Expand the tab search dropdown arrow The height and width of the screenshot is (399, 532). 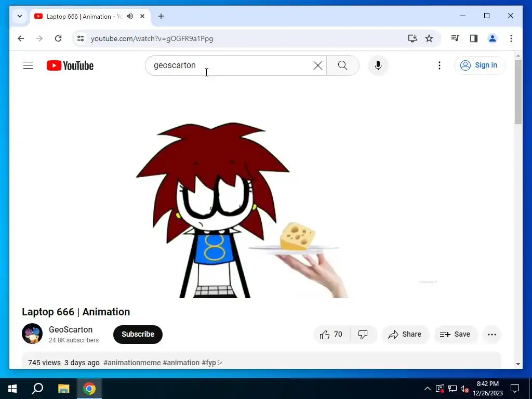(x=20, y=16)
